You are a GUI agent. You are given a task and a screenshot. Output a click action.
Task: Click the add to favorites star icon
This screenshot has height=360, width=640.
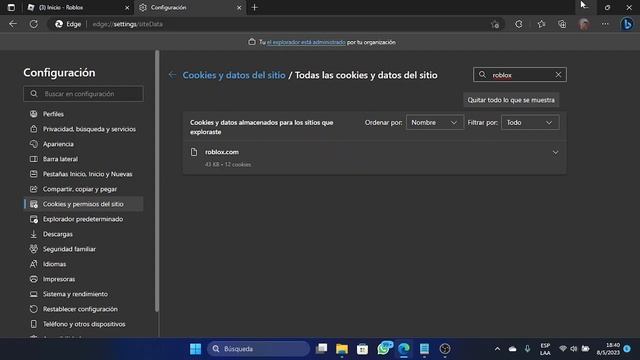(495, 24)
